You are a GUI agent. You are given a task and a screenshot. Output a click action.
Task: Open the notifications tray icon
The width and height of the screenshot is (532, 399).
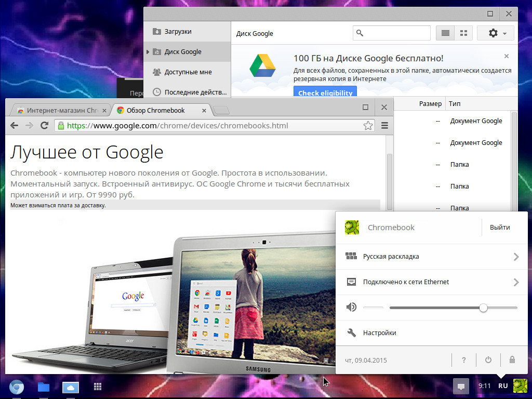coord(461,386)
